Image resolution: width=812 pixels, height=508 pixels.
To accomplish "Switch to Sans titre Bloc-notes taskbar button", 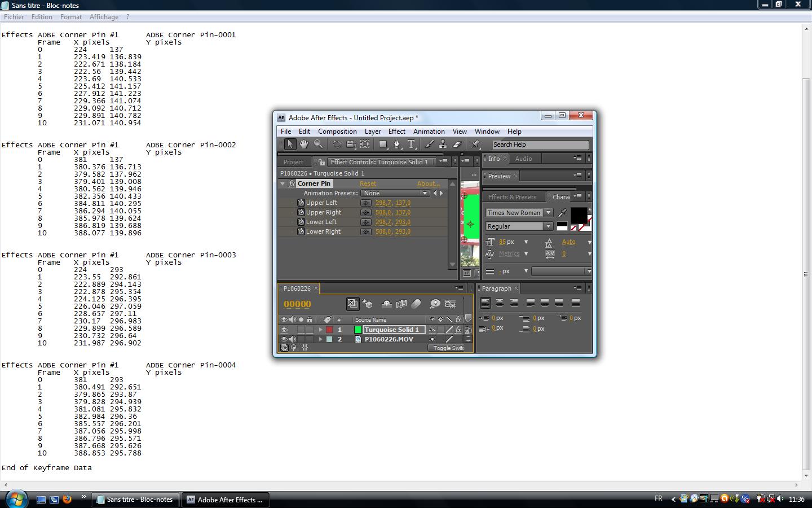I will coord(135,500).
